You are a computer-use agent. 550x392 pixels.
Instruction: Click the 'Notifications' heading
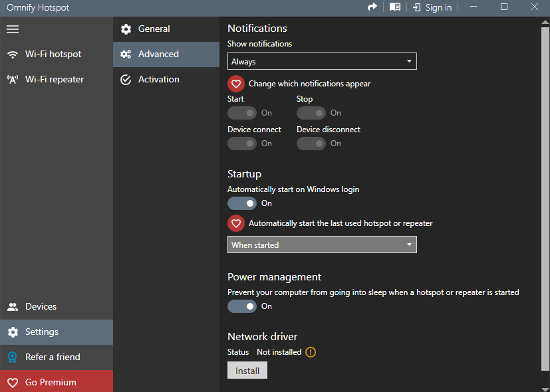(x=257, y=29)
